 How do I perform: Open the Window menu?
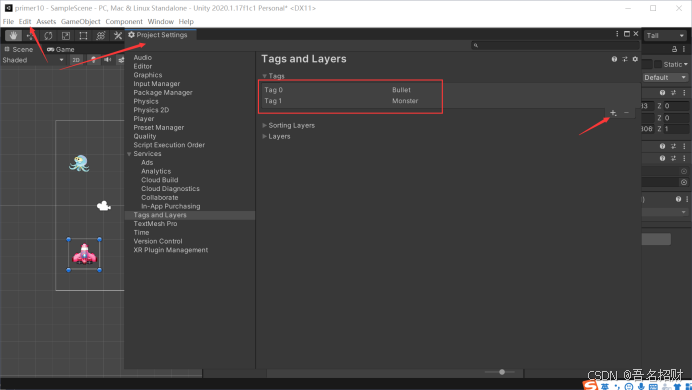pos(161,21)
